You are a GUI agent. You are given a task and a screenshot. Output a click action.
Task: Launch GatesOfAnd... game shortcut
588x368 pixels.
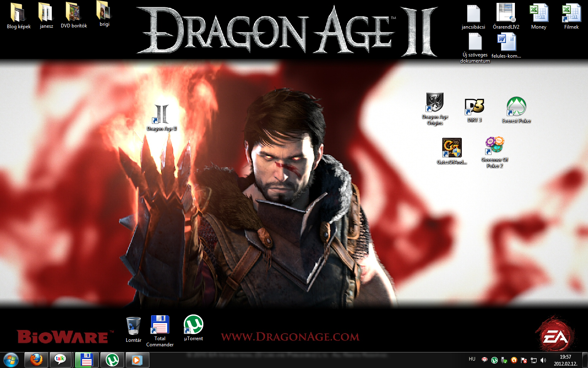coord(452,151)
